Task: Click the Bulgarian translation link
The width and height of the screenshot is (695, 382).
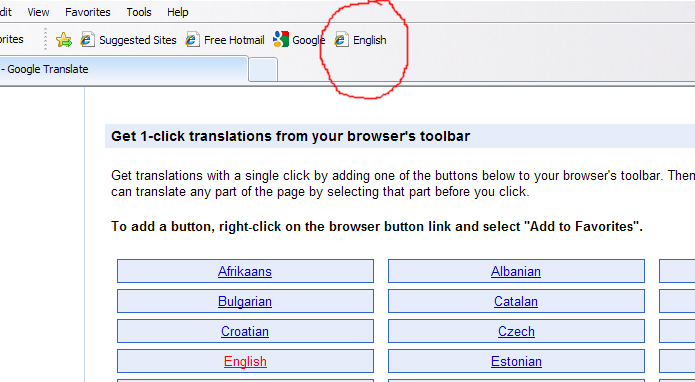Action: pos(245,301)
